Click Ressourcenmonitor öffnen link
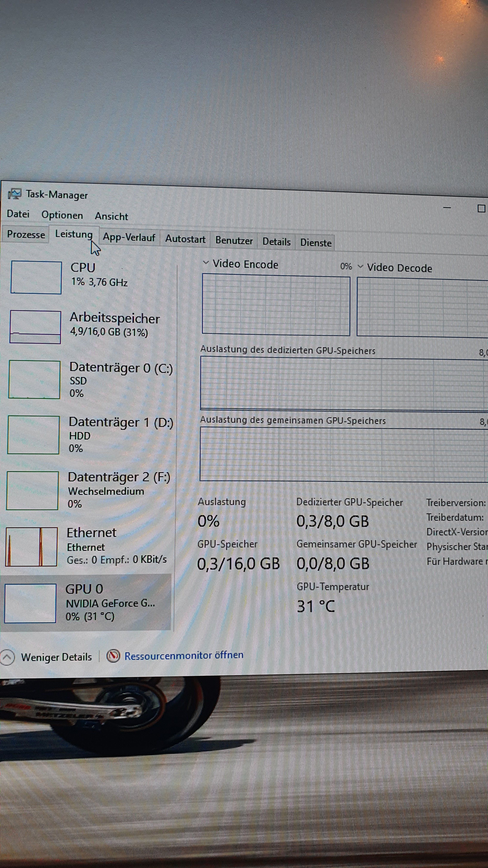Screen dimensions: 488x868 [x=184, y=655]
